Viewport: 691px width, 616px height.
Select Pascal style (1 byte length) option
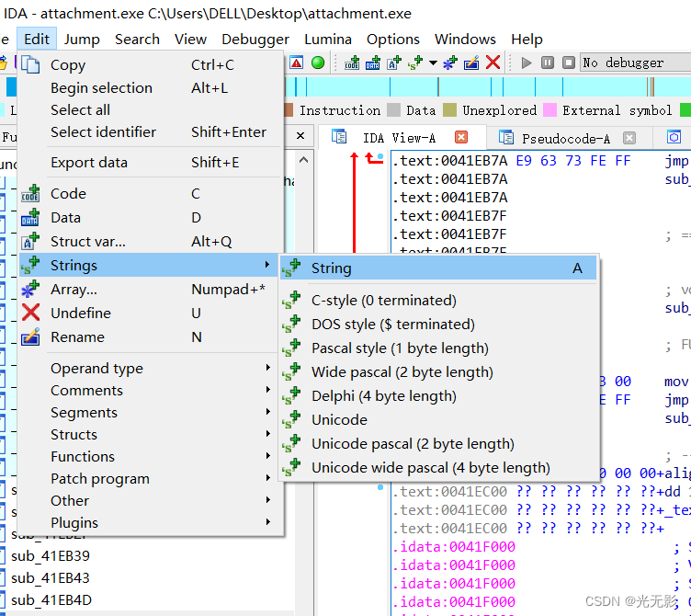click(x=438, y=348)
